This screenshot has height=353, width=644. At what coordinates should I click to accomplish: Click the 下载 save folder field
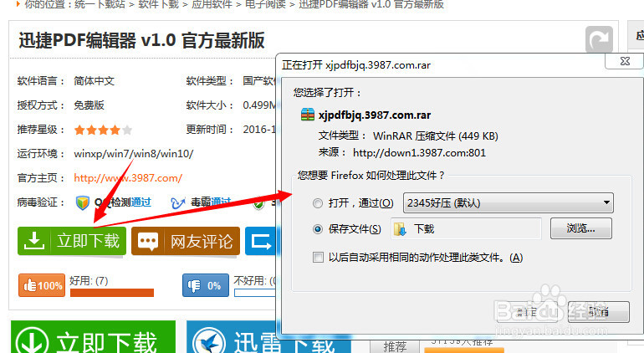tap(466, 228)
